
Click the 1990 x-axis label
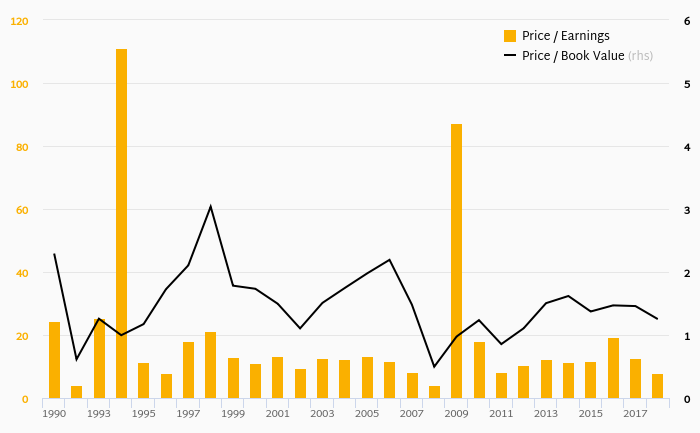(54, 414)
